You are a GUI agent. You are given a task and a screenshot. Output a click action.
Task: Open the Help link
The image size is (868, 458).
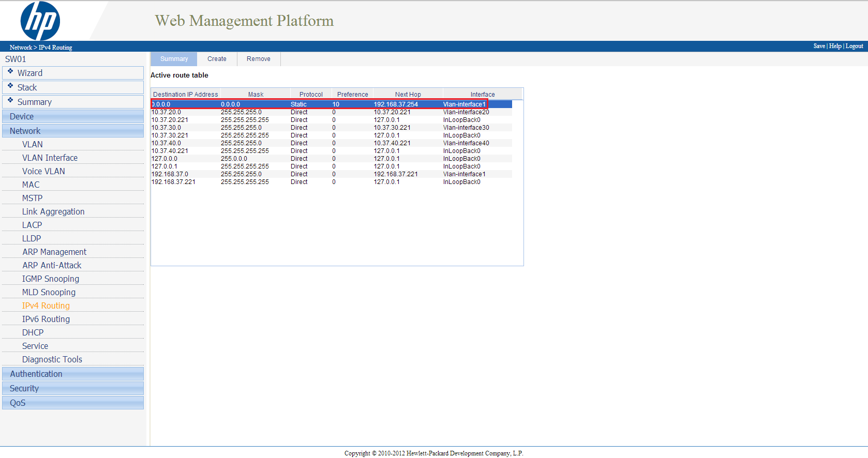click(835, 46)
